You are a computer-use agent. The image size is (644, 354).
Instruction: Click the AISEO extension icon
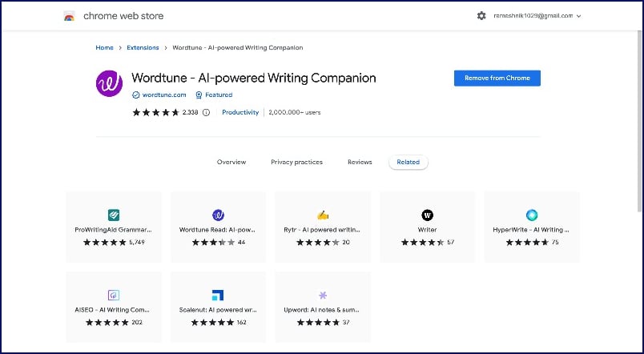click(114, 295)
